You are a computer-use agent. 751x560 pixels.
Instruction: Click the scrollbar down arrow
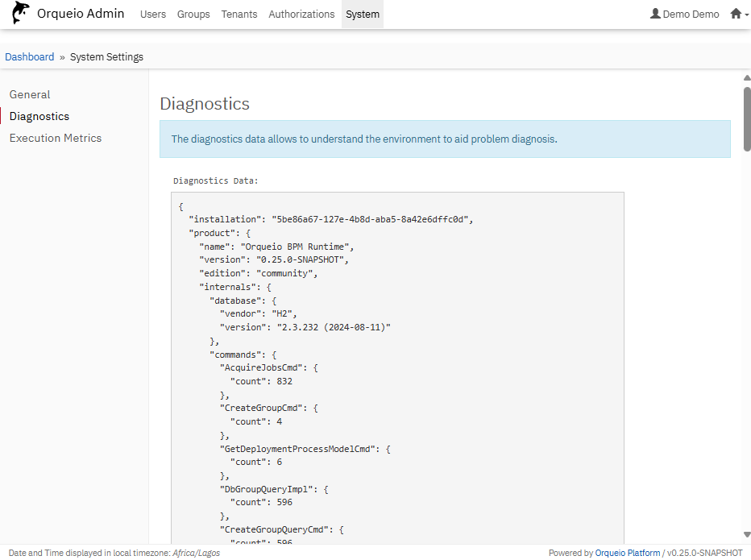[746, 534]
